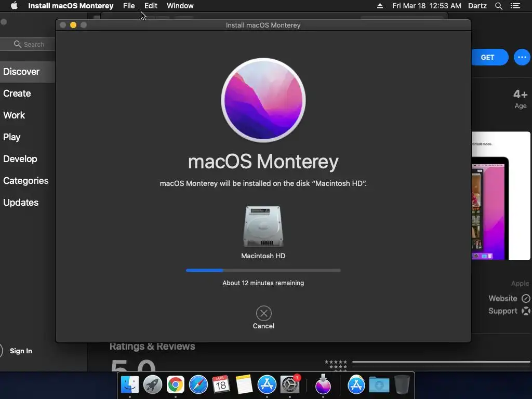The image size is (532, 399).
Task: Open the blue more options ellipsis button
Action: pyautogui.click(x=522, y=57)
